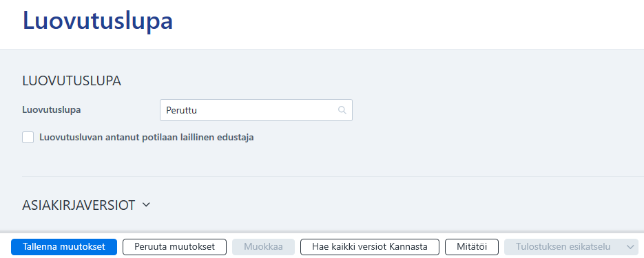Image resolution: width=644 pixels, height=258 pixels.
Task: Tick the laillinen edustaja checkbox
Action: click(28, 138)
